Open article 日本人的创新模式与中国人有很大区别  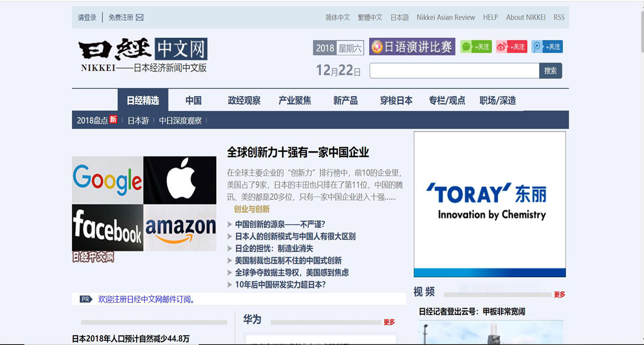point(296,236)
